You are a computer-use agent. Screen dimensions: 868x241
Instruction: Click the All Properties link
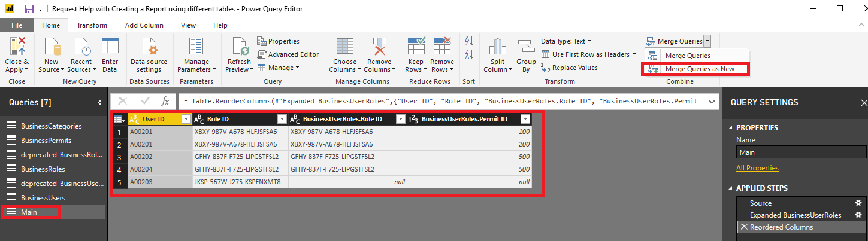[757, 168]
